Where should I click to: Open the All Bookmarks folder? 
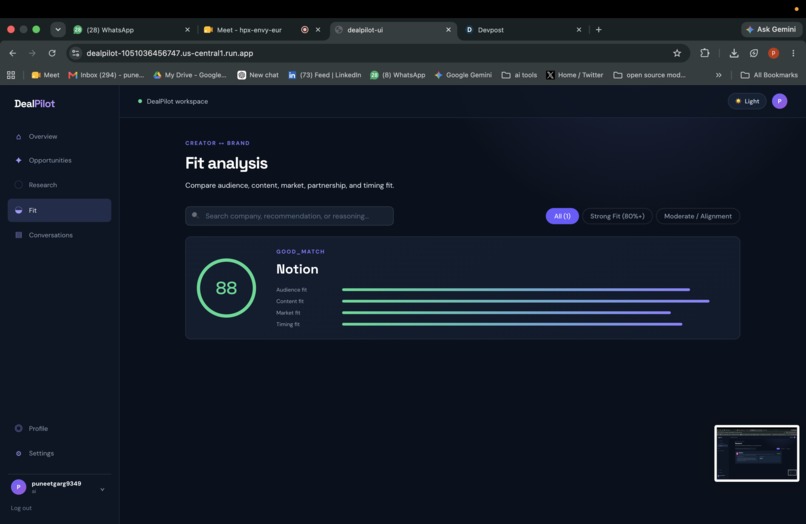tap(769, 75)
